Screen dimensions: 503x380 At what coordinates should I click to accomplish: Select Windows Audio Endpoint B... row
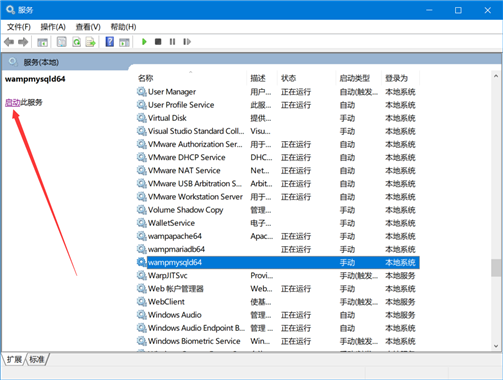point(278,328)
